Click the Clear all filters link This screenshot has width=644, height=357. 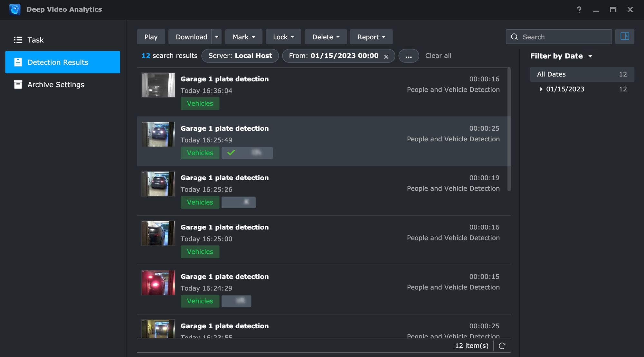(x=438, y=56)
